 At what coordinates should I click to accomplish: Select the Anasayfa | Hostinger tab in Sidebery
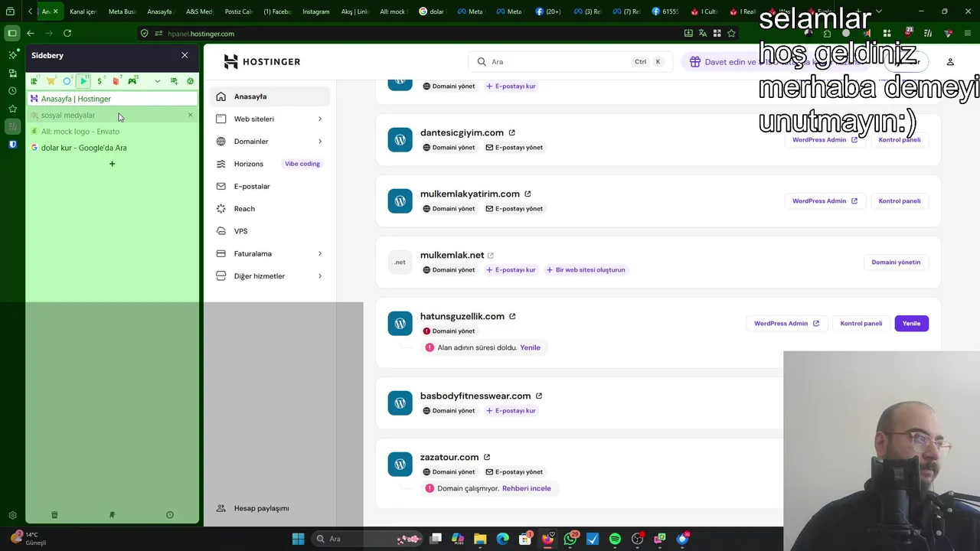coord(113,99)
